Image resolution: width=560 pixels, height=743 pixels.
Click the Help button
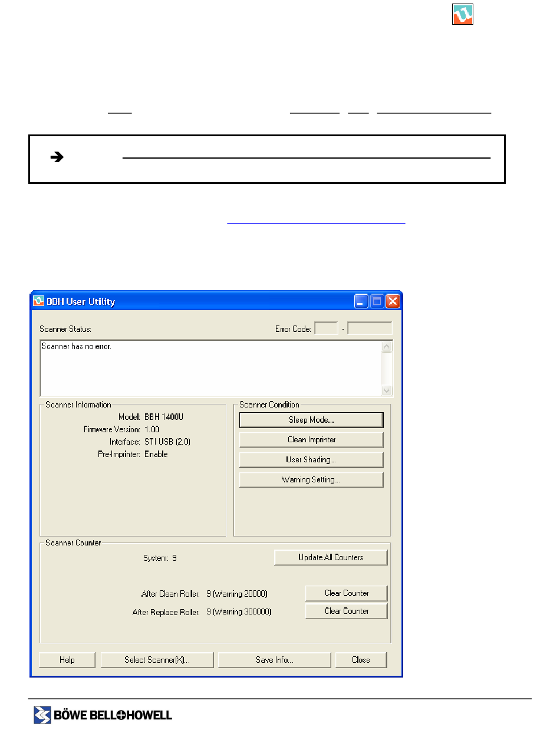(x=67, y=660)
